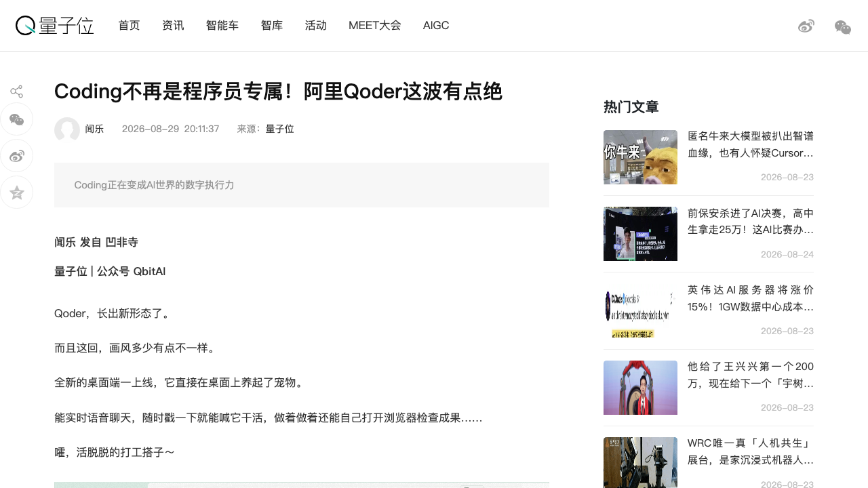Click the source link 量子位

280,129
